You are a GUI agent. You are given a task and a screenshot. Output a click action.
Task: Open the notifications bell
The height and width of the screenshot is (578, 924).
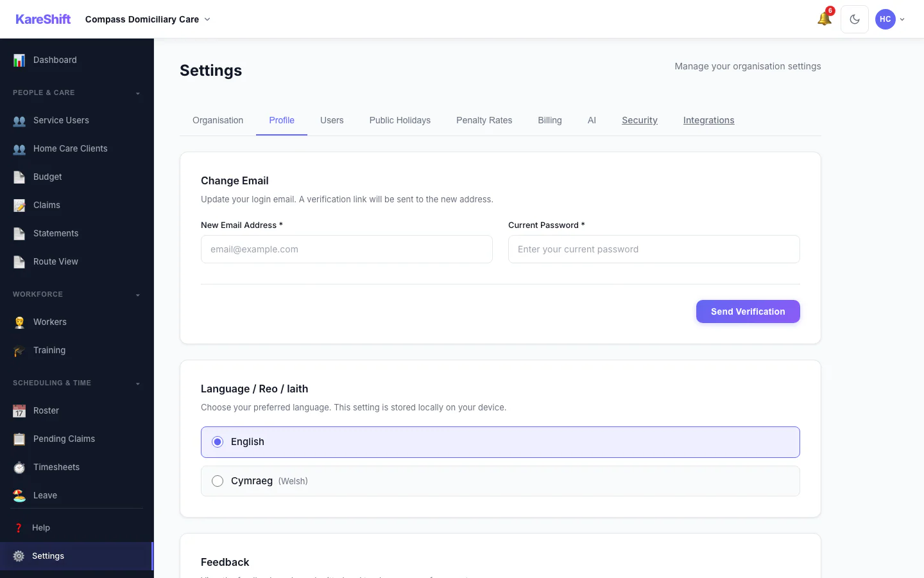click(825, 19)
